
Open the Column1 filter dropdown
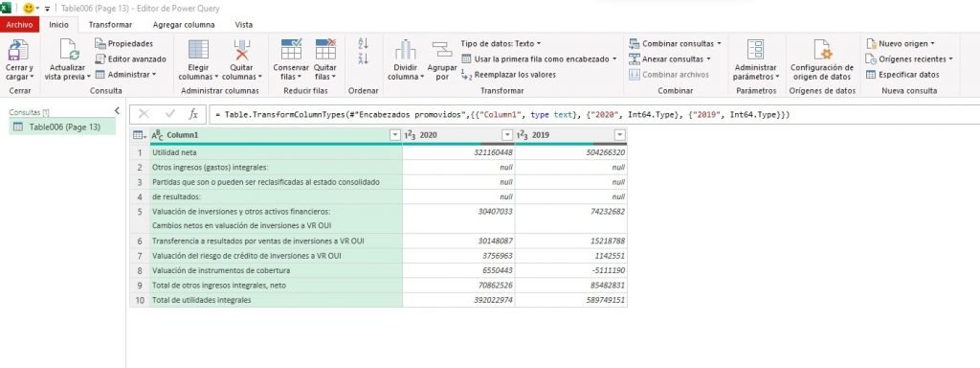coord(394,134)
